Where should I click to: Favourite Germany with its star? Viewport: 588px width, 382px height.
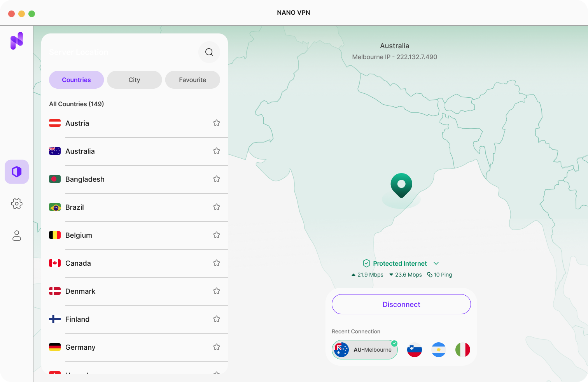click(217, 347)
